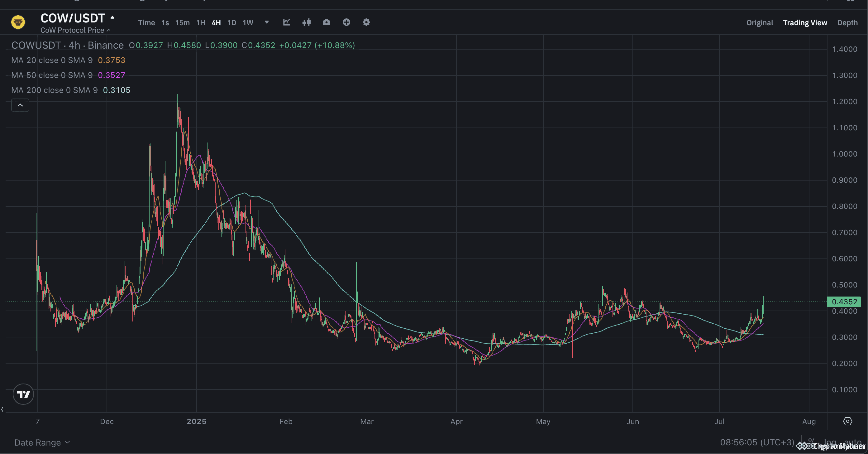
Task: Open the Date Range dropdown
Action: coord(42,442)
